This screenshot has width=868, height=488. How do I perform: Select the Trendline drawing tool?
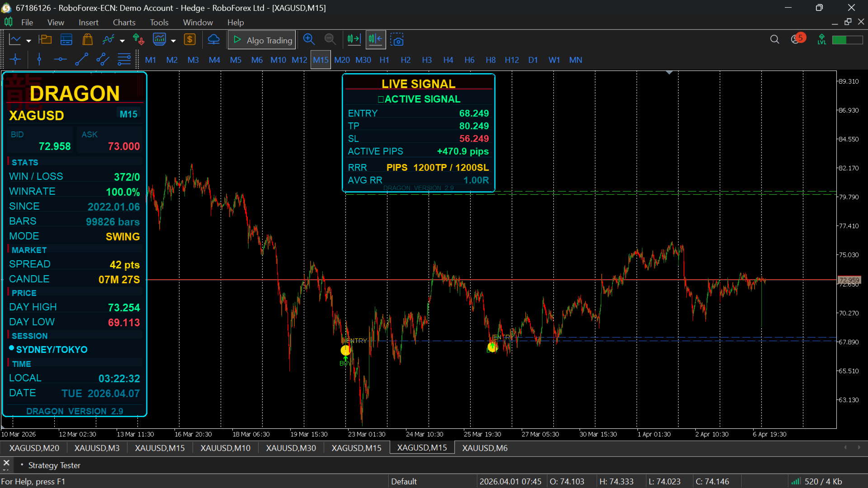[x=81, y=60]
